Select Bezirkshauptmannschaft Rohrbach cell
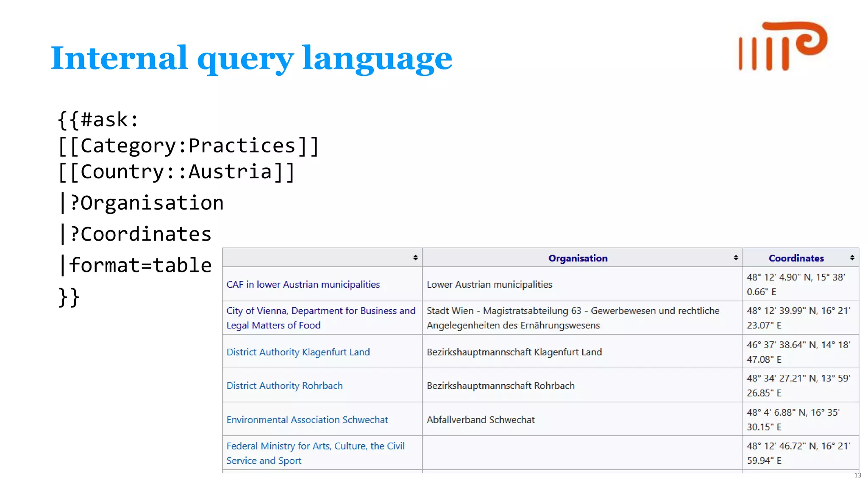Screen dimensions: 868x488 [582, 385]
